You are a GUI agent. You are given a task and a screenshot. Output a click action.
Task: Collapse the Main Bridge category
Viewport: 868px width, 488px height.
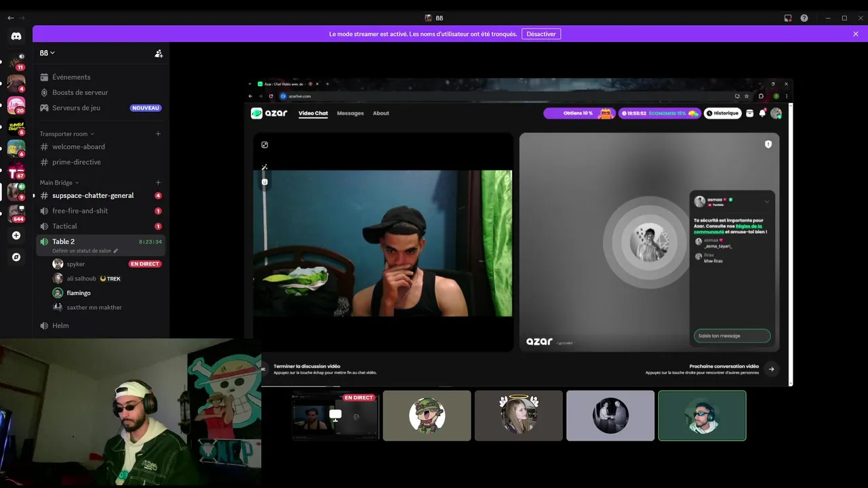click(59, 182)
